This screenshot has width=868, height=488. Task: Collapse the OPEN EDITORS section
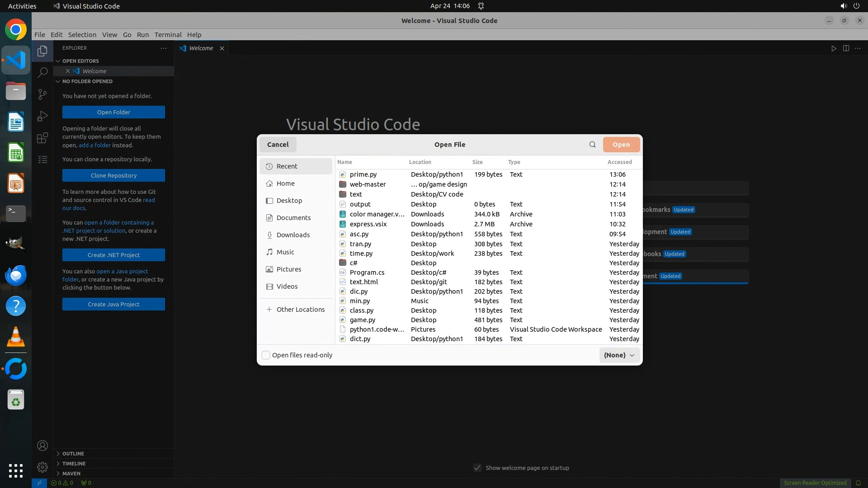click(x=80, y=61)
